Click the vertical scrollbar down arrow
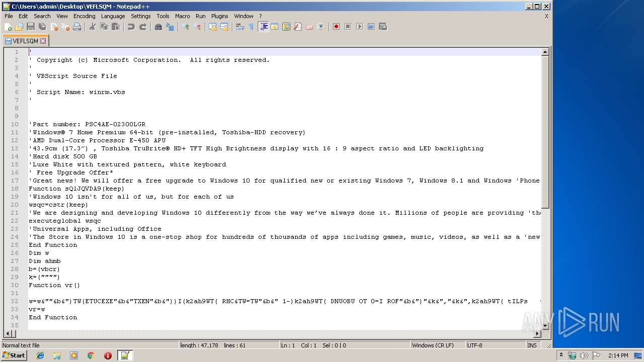Screen dimensions: 644x362 tap(545, 326)
